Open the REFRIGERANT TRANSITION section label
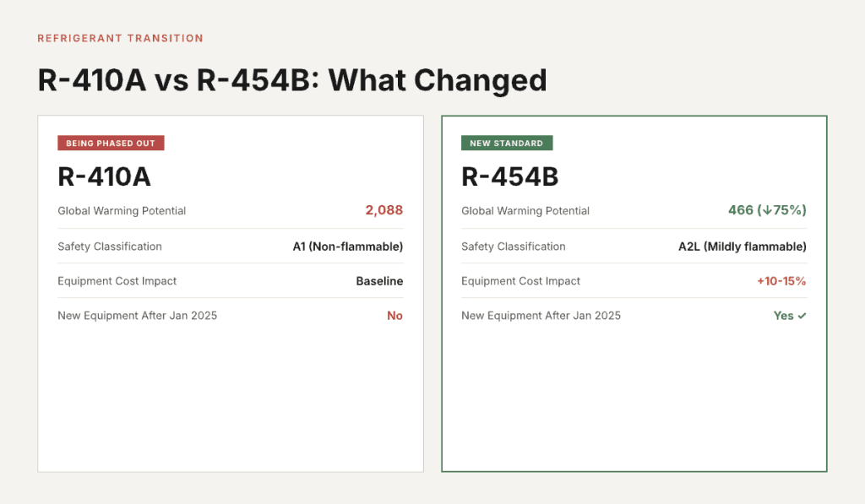This screenshot has width=865, height=504. point(120,38)
